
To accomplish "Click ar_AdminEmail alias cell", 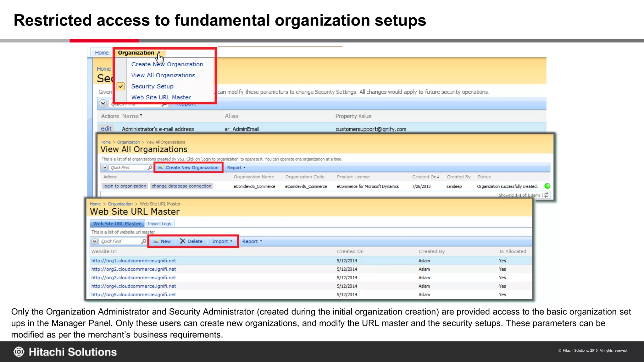I will tap(242, 129).
